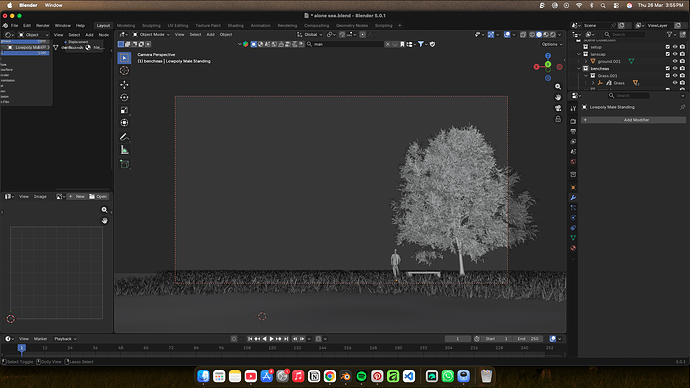Open the Object Mode dropdown
This screenshot has height=388, width=690.
click(x=151, y=35)
